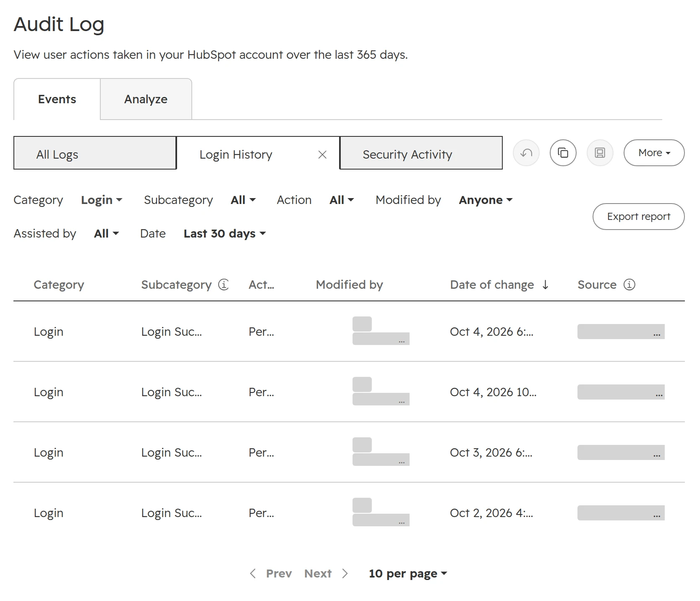Screen dimensions: 700x601
Task: Click the undo/reset view icon button
Action: pos(526,153)
